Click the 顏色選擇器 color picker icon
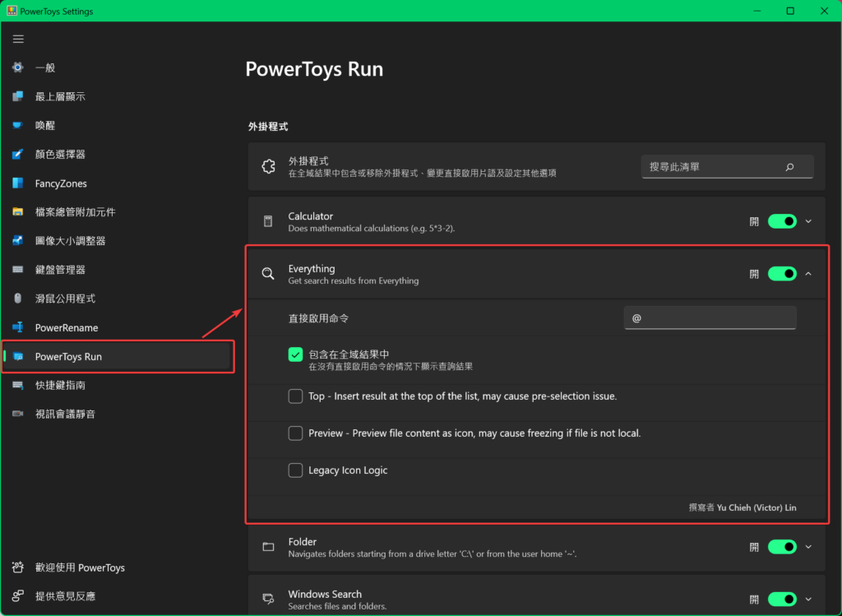The width and height of the screenshot is (842, 616). click(18, 154)
